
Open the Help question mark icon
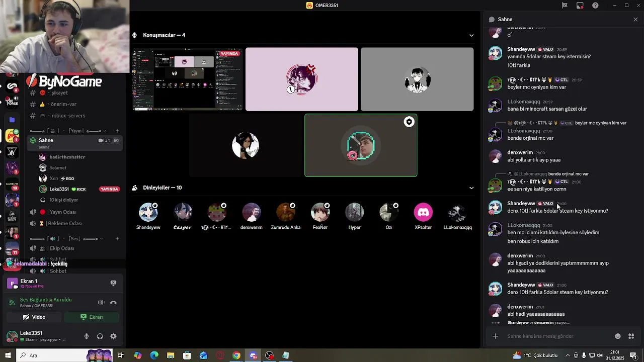pos(595,6)
